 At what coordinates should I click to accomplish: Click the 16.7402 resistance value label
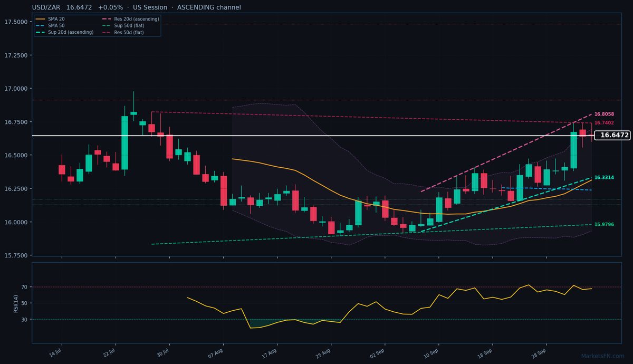click(604, 123)
